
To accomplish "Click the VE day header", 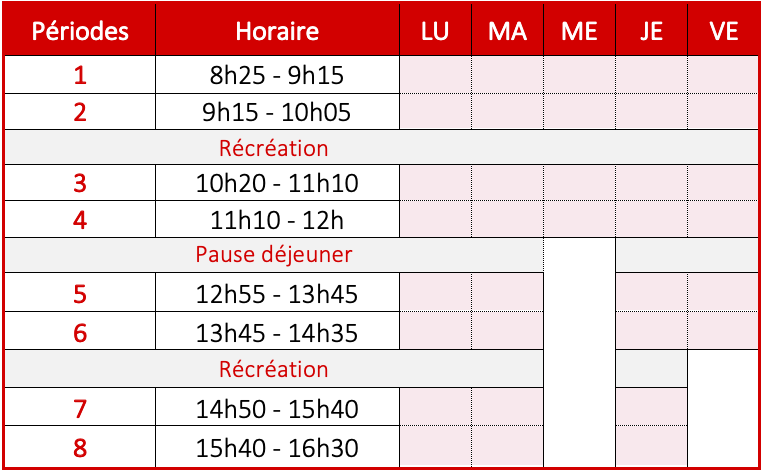I will tap(723, 30).
